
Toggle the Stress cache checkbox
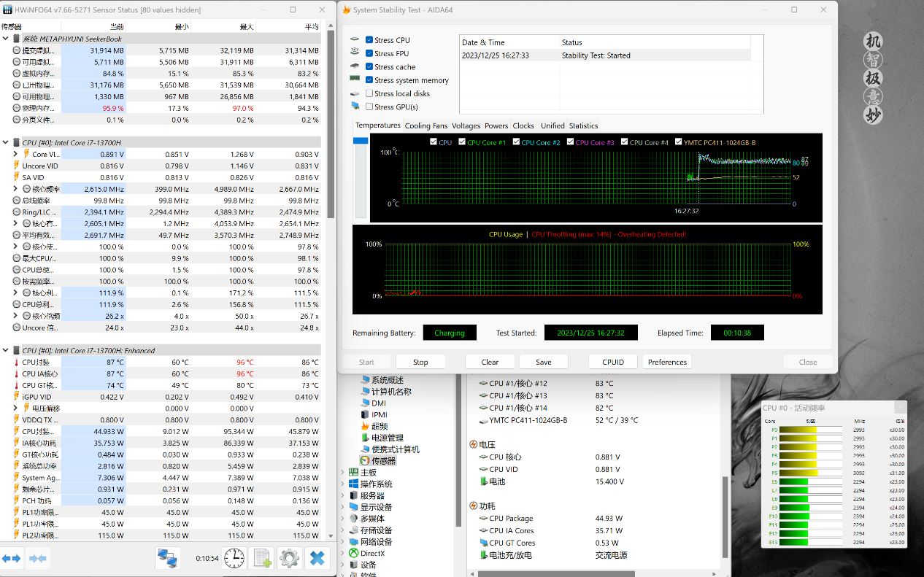369,66
